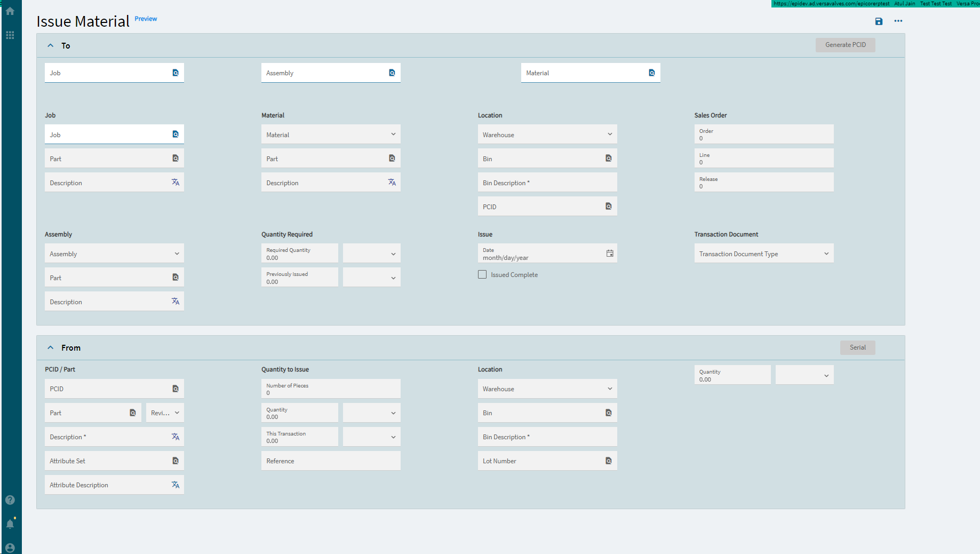Open Help from the sidebar
Image resolution: width=980 pixels, height=554 pixels.
click(10, 500)
